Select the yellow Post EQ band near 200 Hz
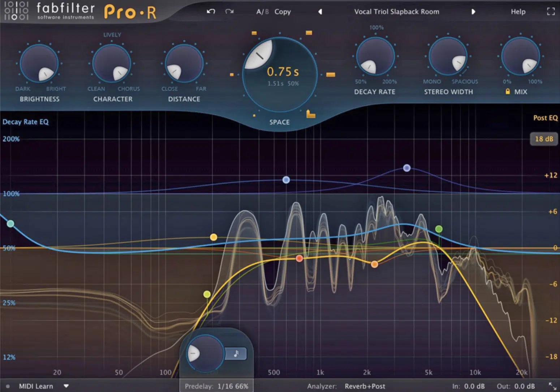 214,237
